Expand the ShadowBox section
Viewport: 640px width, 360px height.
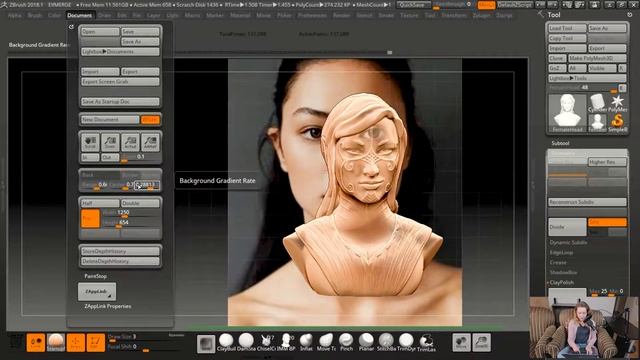tap(563, 272)
